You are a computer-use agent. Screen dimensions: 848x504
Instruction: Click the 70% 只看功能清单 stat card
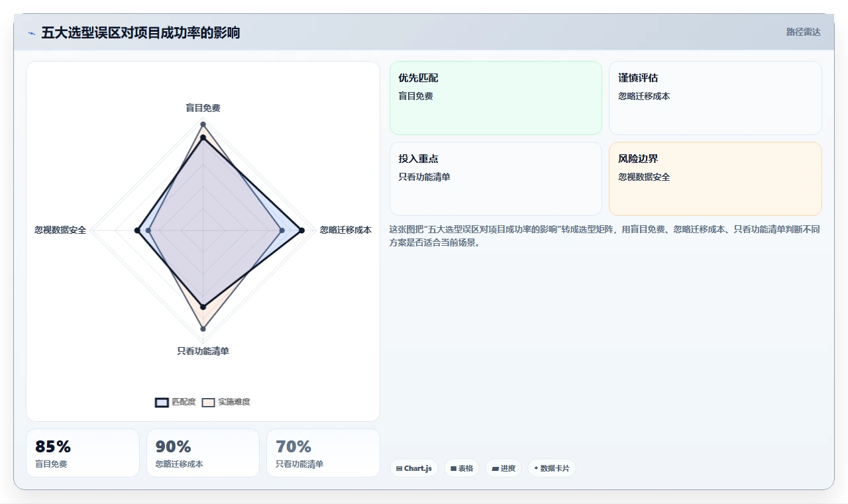tap(323, 453)
